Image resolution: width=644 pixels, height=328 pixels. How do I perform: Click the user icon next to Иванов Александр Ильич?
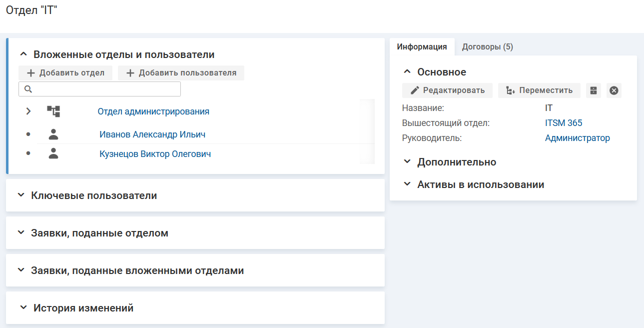[x=53, y=134]
